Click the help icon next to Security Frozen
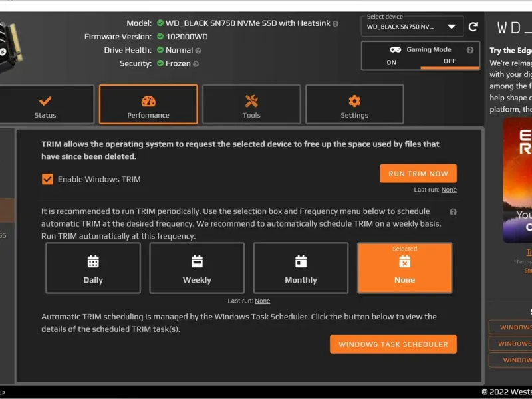 tap(196, 64)
